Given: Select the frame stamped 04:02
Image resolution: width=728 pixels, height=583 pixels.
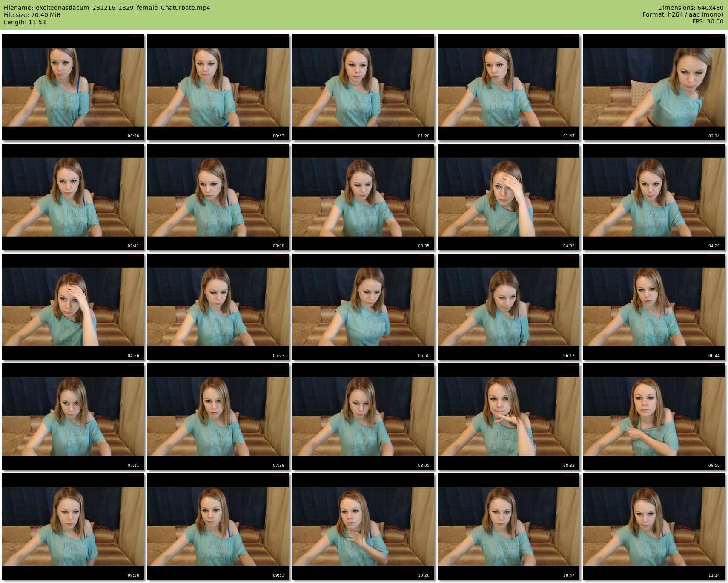Looking at the screenshot, I should [x=509, y=197].
